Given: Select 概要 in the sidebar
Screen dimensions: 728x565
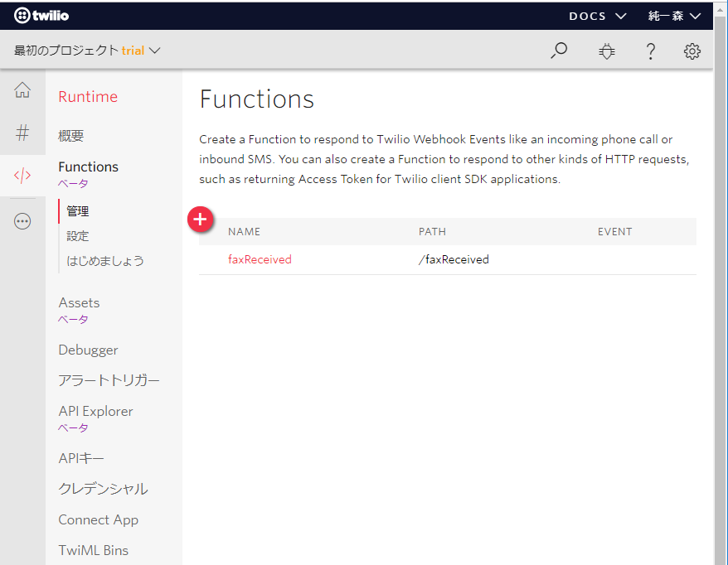Looking at the screenshot, I should tap(71, 136).
